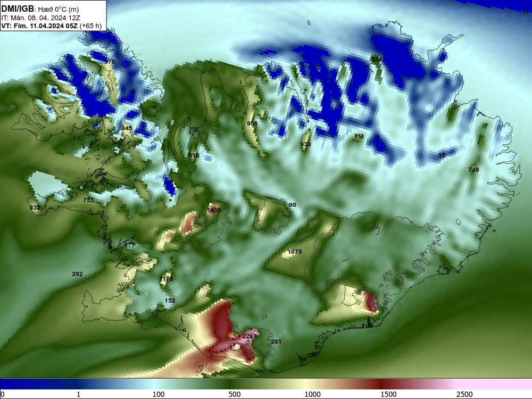Click the 15 height value on the map
Screen dimensions: 532x399
[442, 155]
